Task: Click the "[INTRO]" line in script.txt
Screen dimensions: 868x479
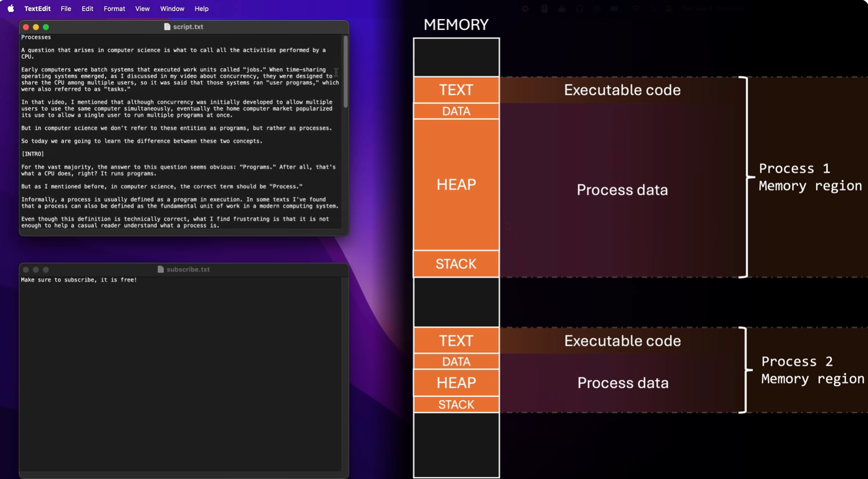Action: [32, 154]
